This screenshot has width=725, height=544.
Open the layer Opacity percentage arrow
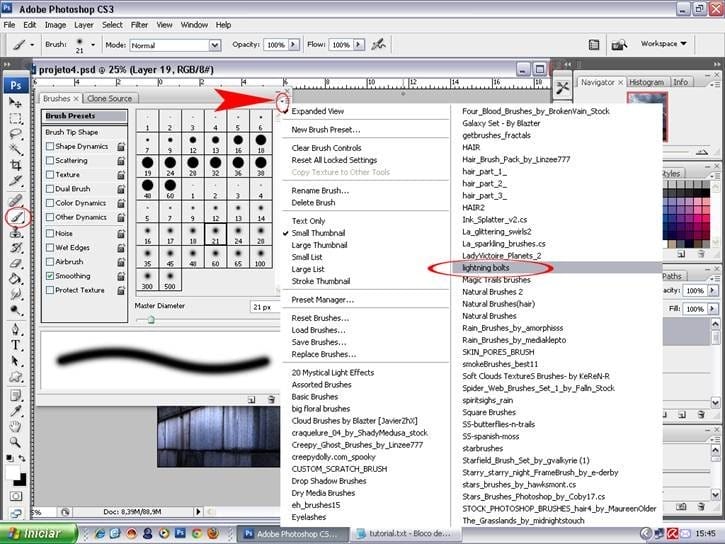click(713, 290)
